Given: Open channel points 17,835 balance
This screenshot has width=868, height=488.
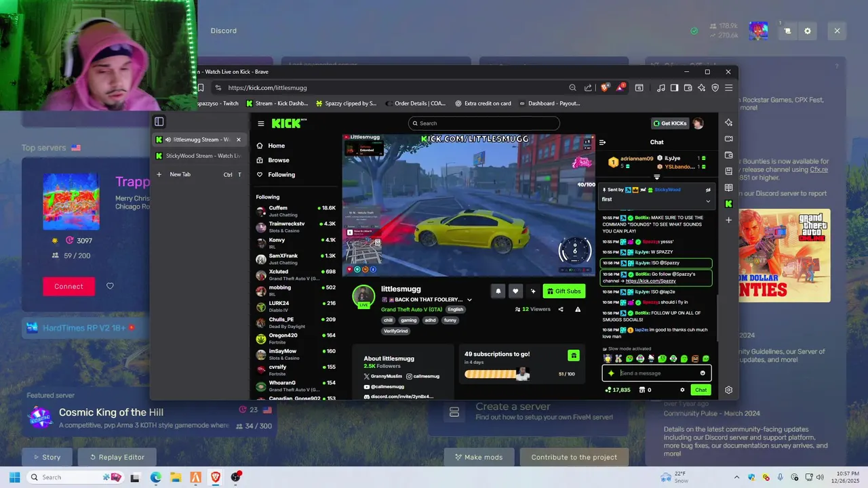Looking at the screenshot, I should coord(618,390).
